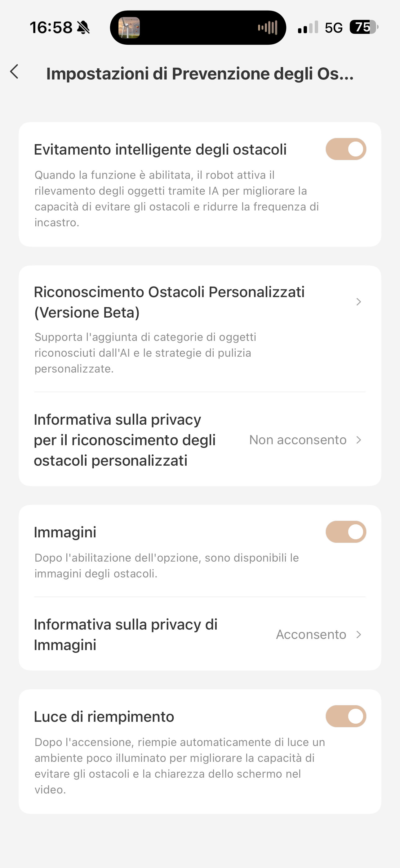The width and height of the screenshot is (400, 868).
Task: Tap the Acconsento value
Action: pos(311,635)
